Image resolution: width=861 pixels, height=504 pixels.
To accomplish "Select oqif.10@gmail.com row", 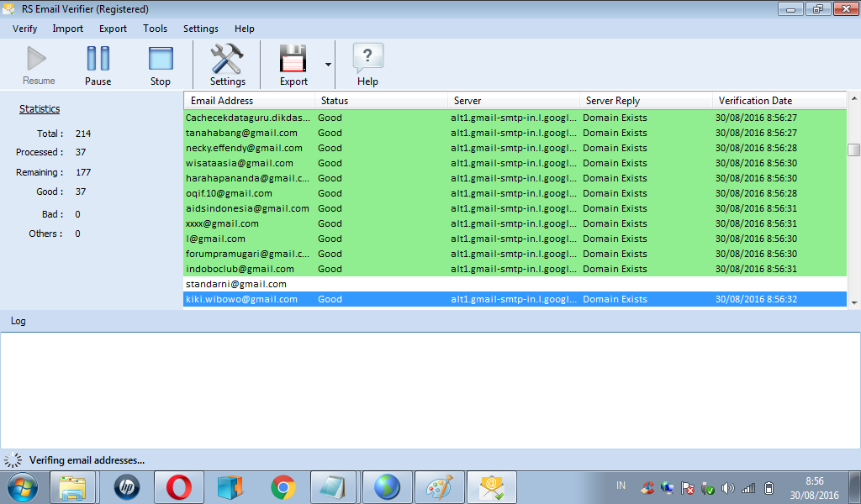I will 515,193.
